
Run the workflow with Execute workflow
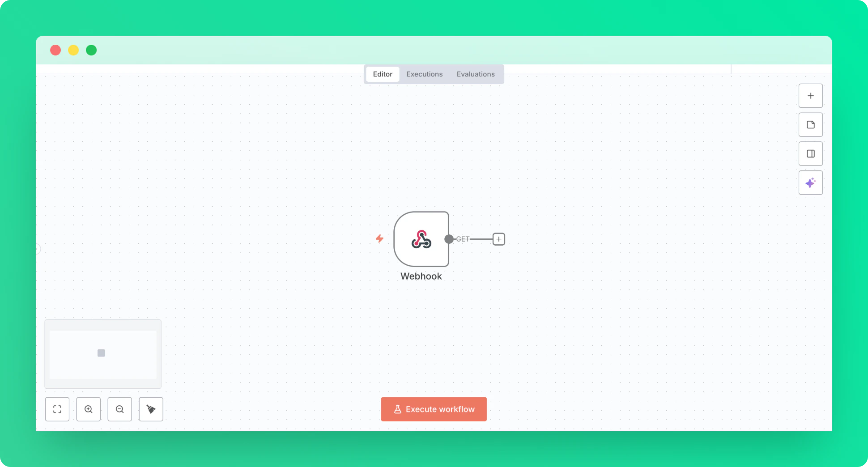point(434,409)
